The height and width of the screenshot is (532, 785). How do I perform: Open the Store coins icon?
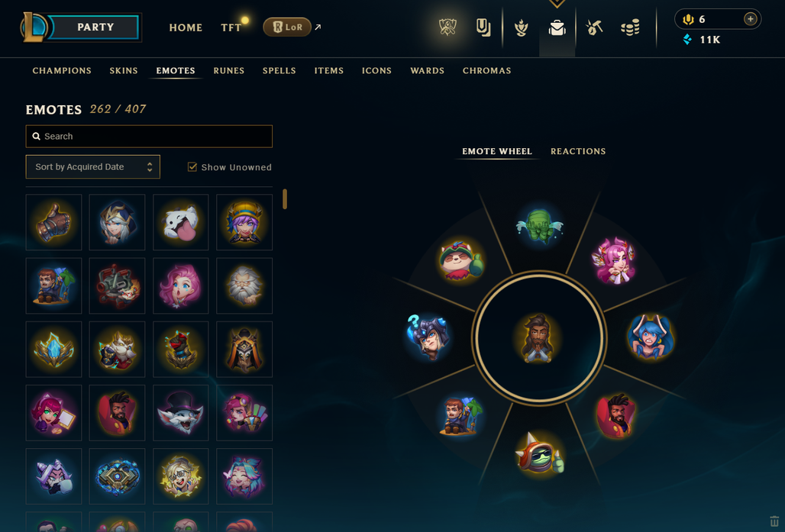(x=630, y=27)
